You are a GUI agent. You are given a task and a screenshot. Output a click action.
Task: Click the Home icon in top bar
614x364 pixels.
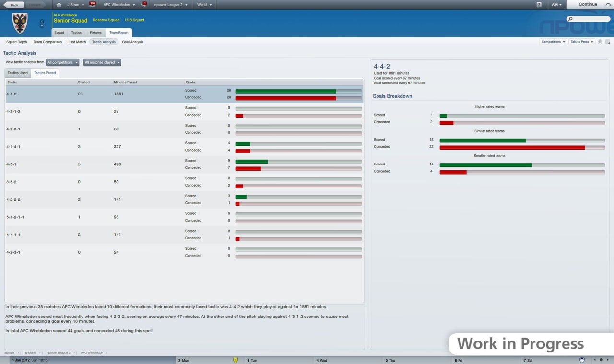[x=59, y=5]
